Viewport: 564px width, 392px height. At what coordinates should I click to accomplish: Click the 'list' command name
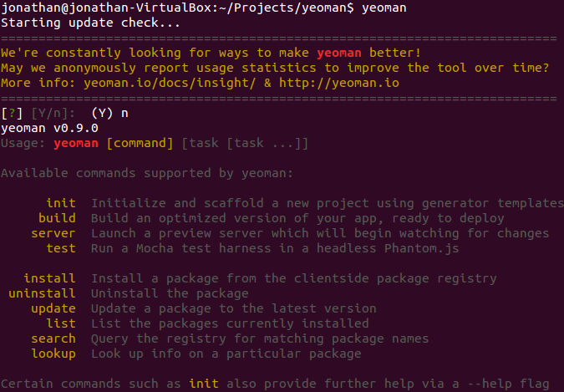61,323
